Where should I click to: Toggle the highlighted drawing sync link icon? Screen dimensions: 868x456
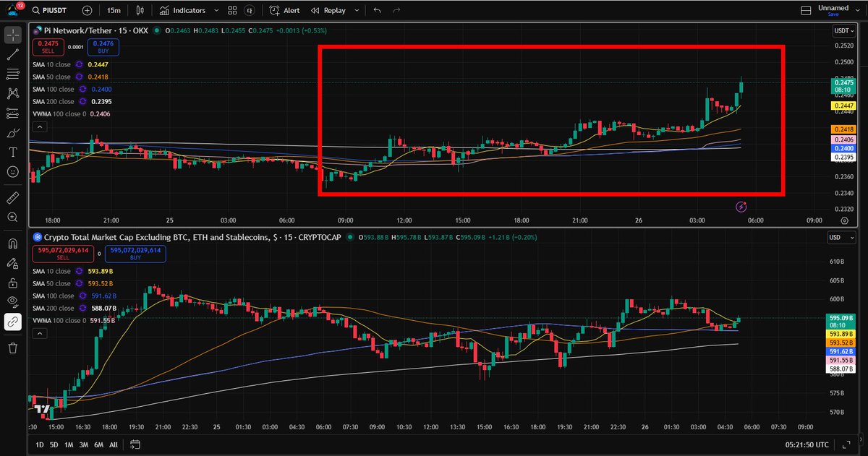[x=13, y=322]
